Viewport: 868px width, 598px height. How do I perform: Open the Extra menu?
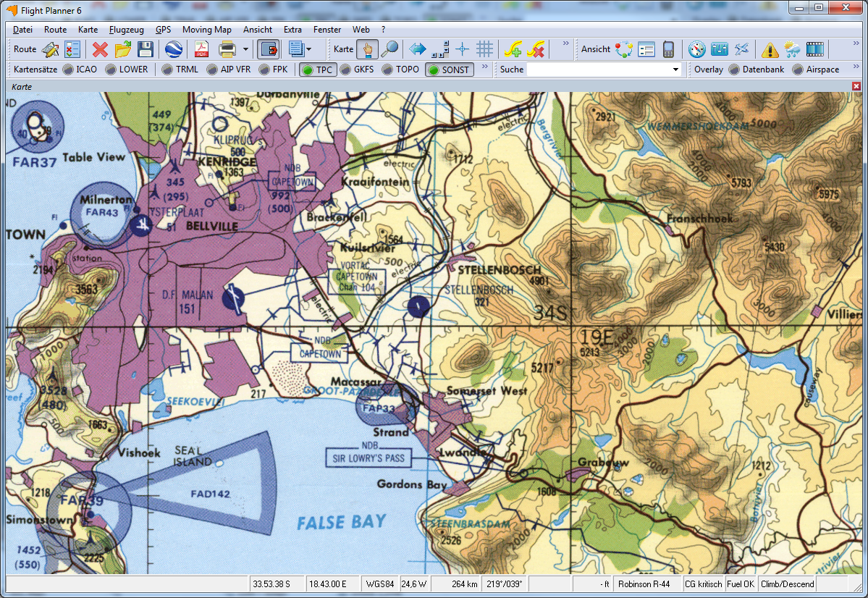pyautogui.click(x=293, y=30)
